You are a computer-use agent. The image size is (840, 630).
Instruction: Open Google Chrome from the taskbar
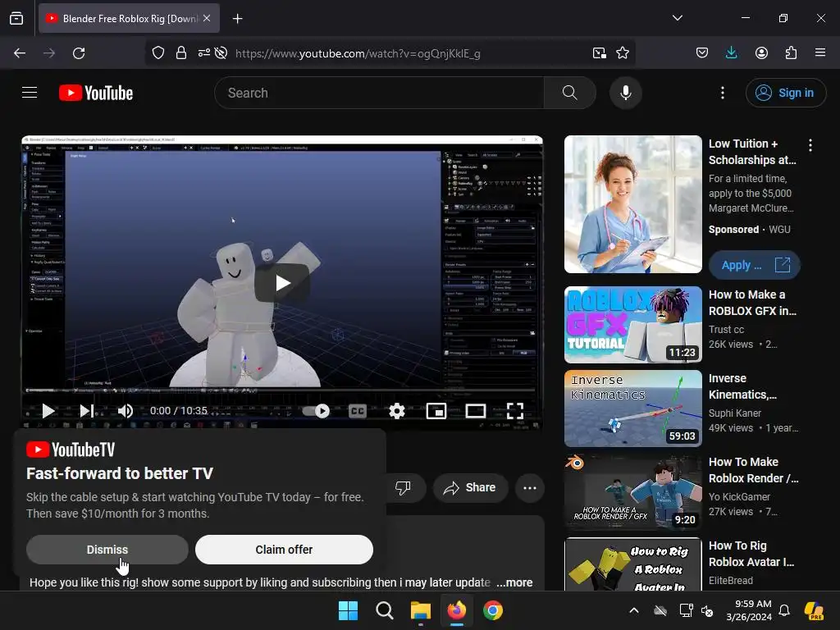(x=493, y=610)
